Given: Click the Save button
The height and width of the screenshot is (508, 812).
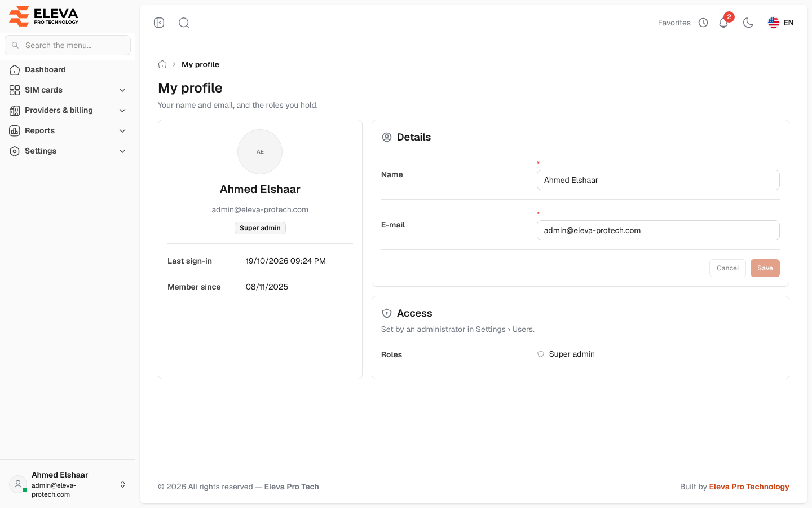Looking at the screenshot, I should 765,268.
